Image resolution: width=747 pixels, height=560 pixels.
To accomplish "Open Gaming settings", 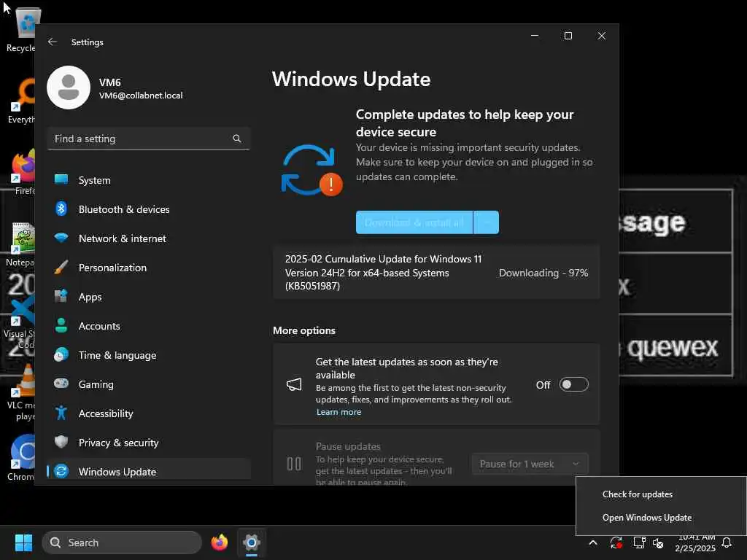I will click(x=149, y=384).
